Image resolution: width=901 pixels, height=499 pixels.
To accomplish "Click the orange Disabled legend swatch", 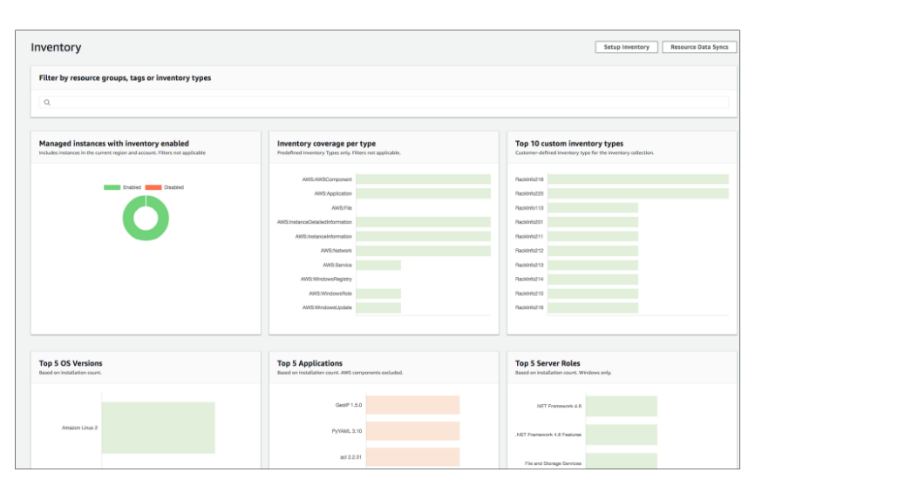I will coord(153,187).
